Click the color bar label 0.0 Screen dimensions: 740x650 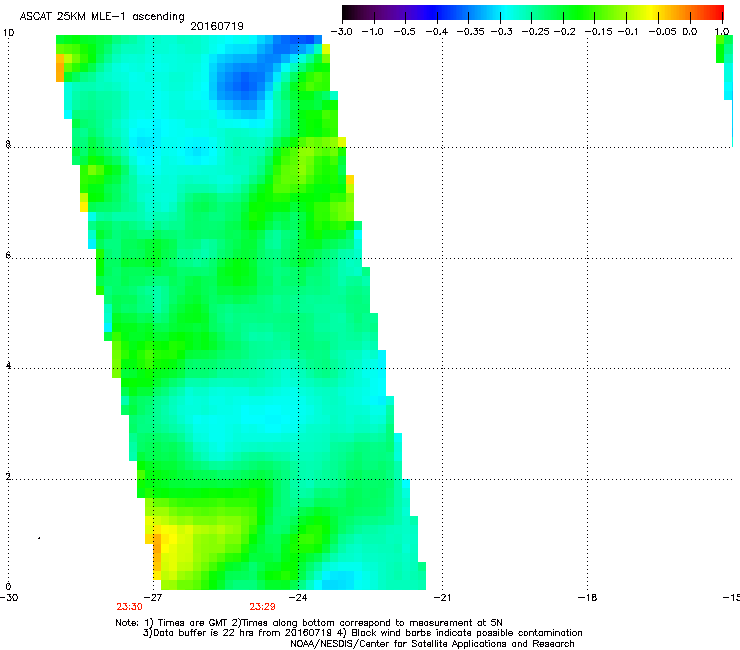[690, 32]
